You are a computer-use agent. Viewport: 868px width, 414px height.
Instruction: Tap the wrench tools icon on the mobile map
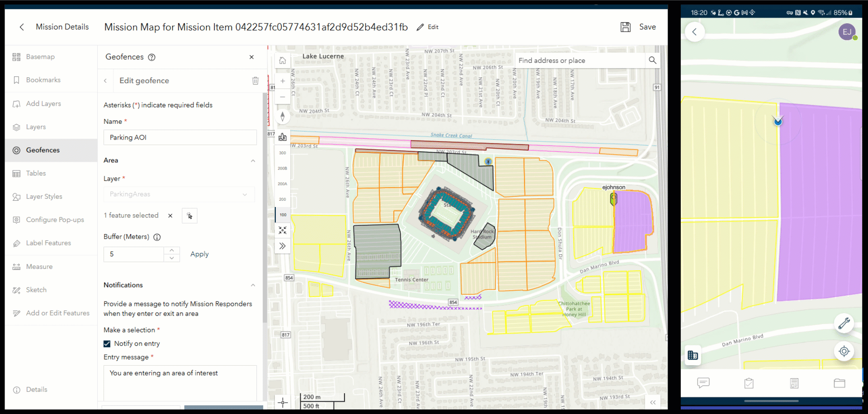tap(844, 323)
